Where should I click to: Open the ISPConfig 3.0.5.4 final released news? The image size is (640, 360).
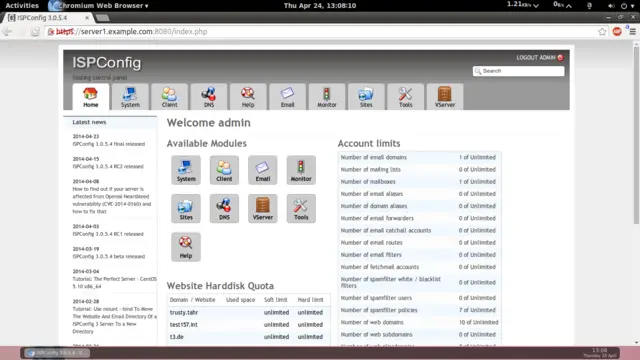click(x=109, y=144)
